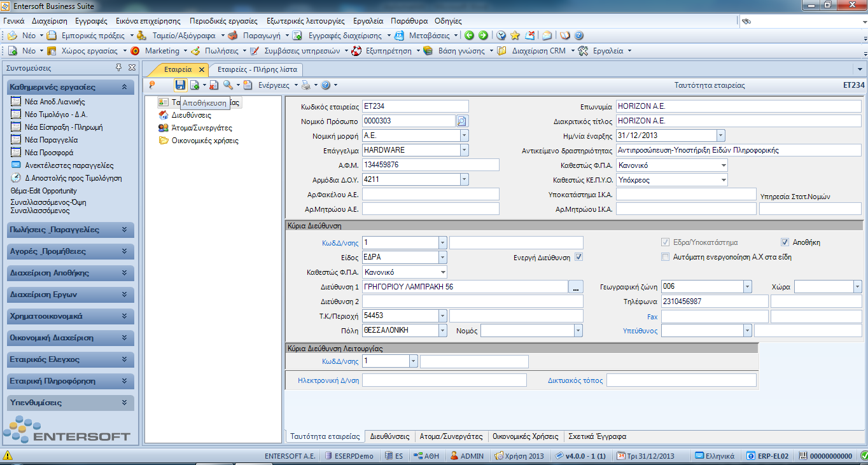Click the Save (Αποθήκευση) disk icon
Viewport: 868px width, 465px height.
coord(180,85)
